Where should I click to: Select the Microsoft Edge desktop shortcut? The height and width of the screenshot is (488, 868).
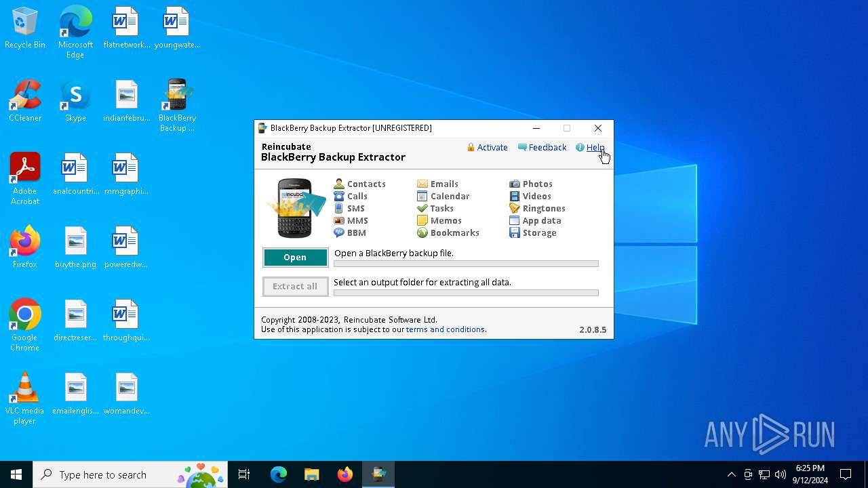tap(75, 32)
